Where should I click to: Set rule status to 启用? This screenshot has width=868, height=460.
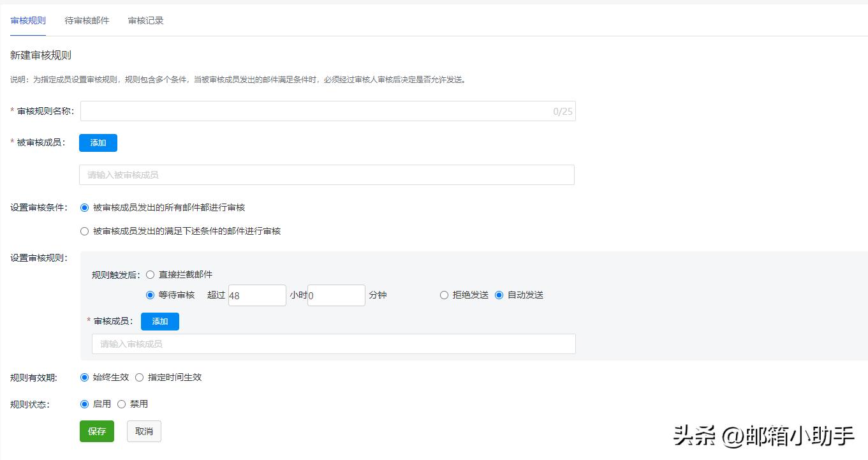click(84, 403)
